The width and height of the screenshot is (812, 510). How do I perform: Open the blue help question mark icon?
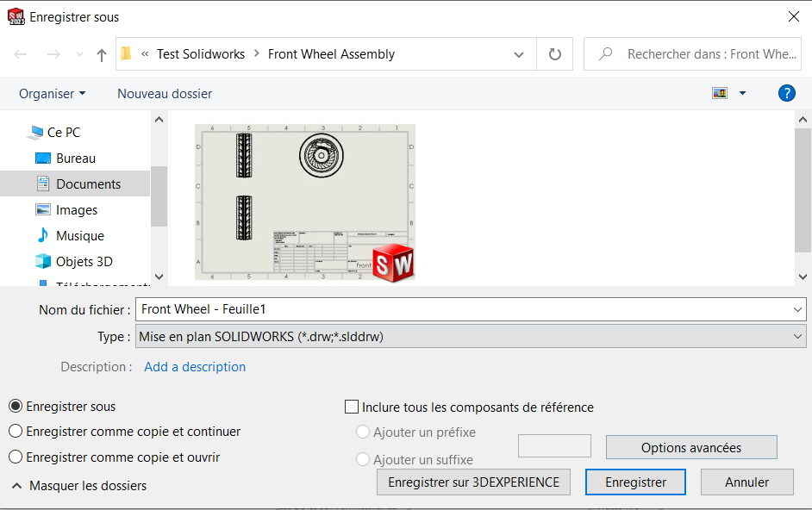click(x=786, y=93)
